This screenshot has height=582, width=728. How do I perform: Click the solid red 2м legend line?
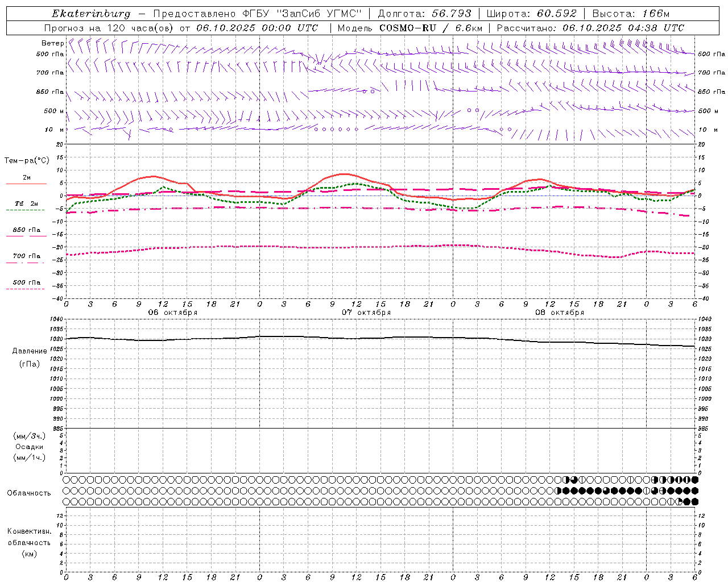tap(26, 184)
